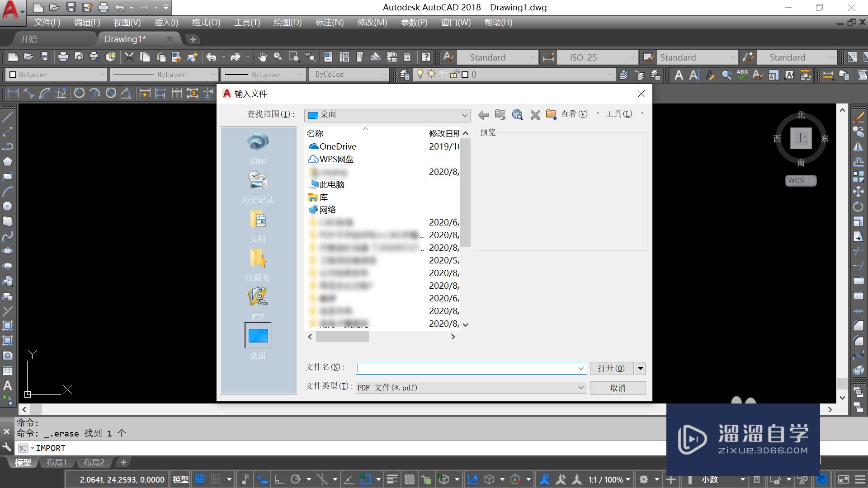This screenshot has width=868, height=488.
Task: Toggle layer 0 lock icon
Action: (x=454, y=74)
